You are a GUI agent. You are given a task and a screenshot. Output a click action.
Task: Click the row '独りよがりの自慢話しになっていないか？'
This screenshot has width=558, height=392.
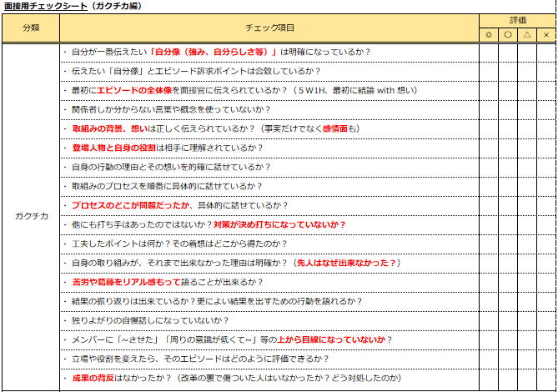(269, 321)
